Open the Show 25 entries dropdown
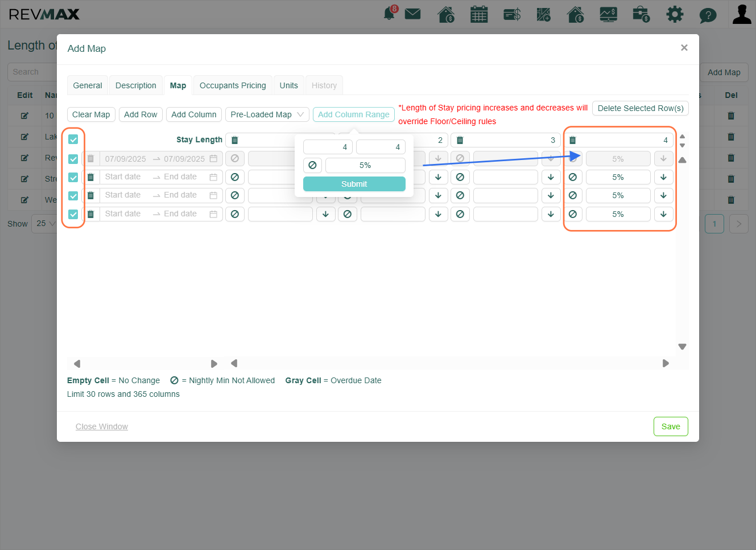 click(x=44, y=223)
